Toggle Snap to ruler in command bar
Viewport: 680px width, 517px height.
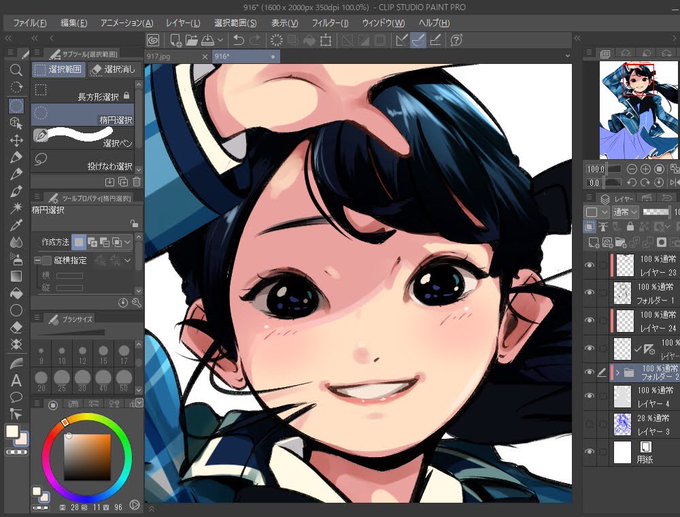pyautogui.click(x=402, y=40)
